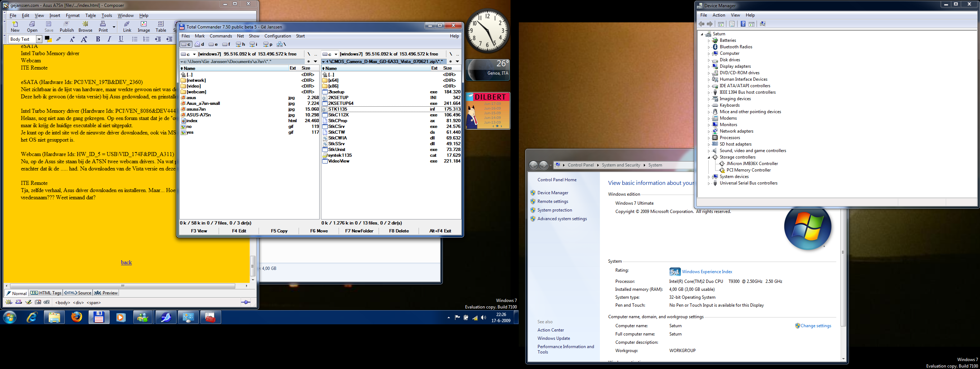Click Scan for hardware changes icon
The image size is (980, 369).
coord(762,24)
